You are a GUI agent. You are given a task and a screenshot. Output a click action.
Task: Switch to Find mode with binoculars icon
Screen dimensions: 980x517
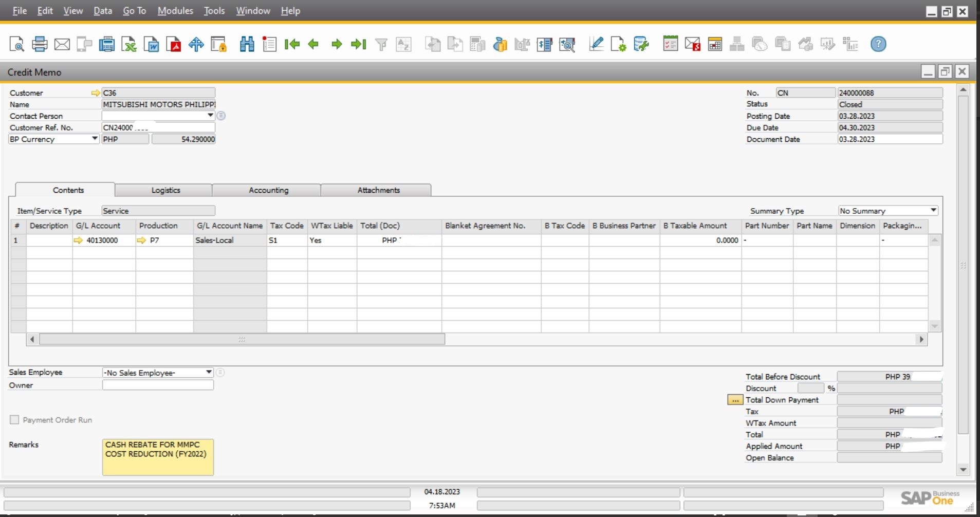(247, 44)
